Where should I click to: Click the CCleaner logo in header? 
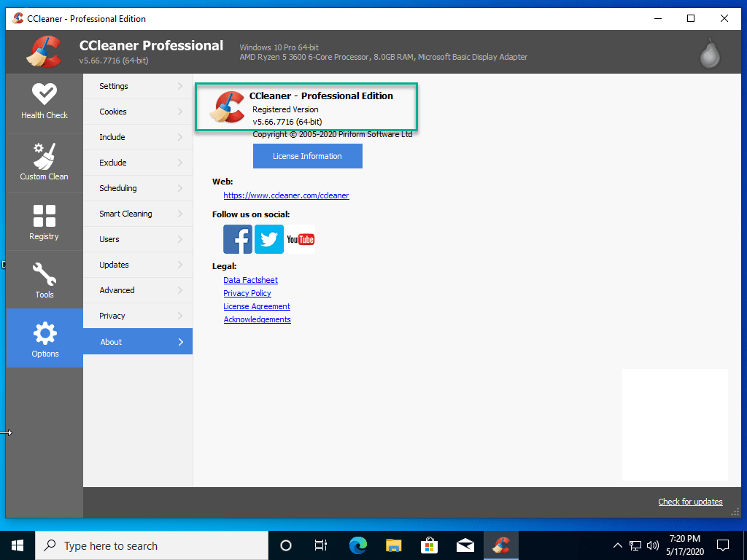[x=44, y=52]
